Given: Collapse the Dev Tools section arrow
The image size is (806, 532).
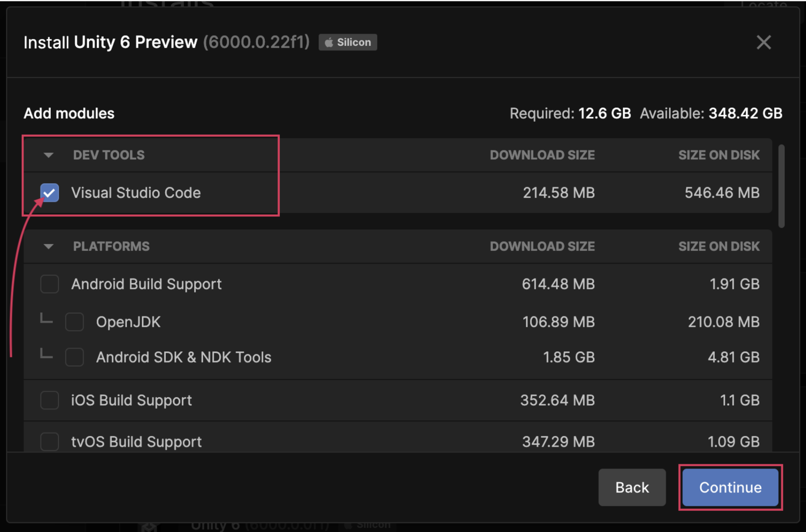Looking at the screenshot, I should click(49, 155).
